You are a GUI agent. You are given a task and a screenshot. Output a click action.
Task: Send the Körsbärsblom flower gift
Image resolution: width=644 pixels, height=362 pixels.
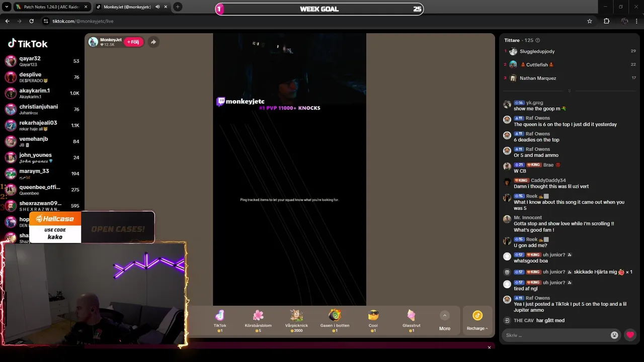coord(258,320)
